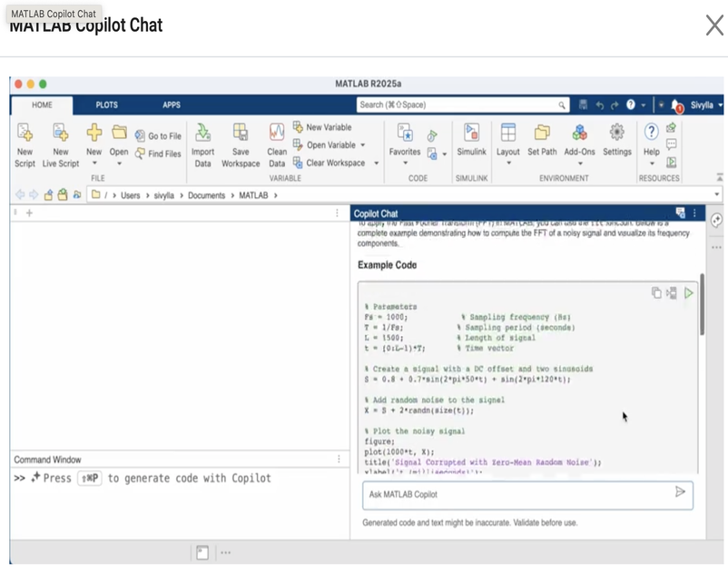The image size is (728, 574).
Task: Go up one folder level
Action: pos(48,194)
